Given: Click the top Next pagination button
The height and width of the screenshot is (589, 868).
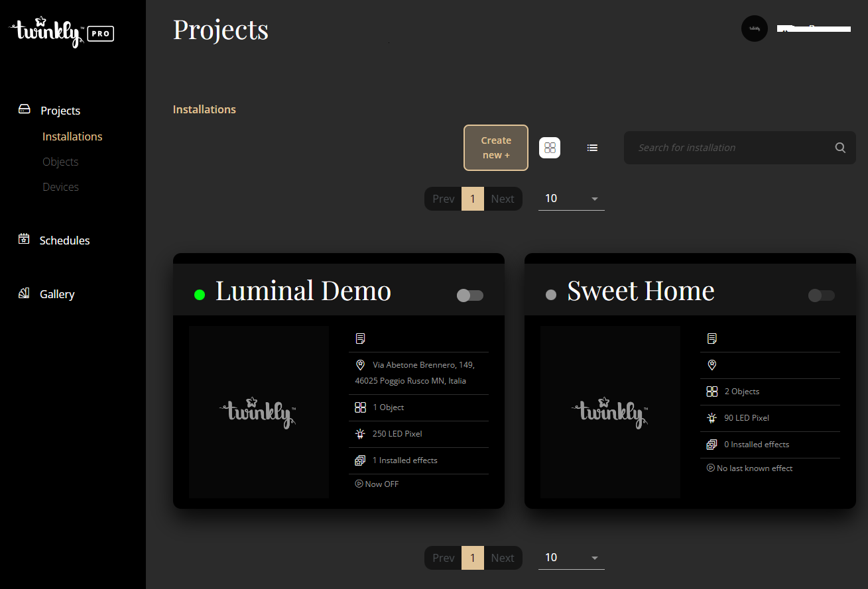Looking at the screenshot, I should click(503, 199).
